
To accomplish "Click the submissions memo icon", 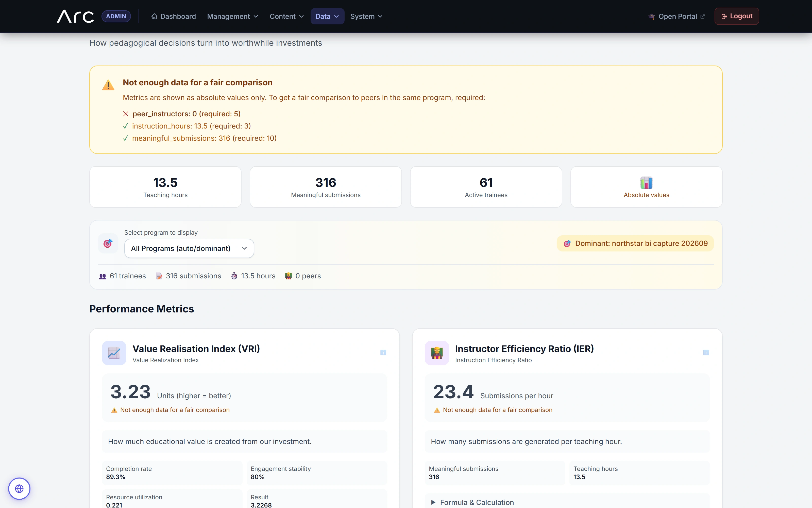I will click(159, 276).
